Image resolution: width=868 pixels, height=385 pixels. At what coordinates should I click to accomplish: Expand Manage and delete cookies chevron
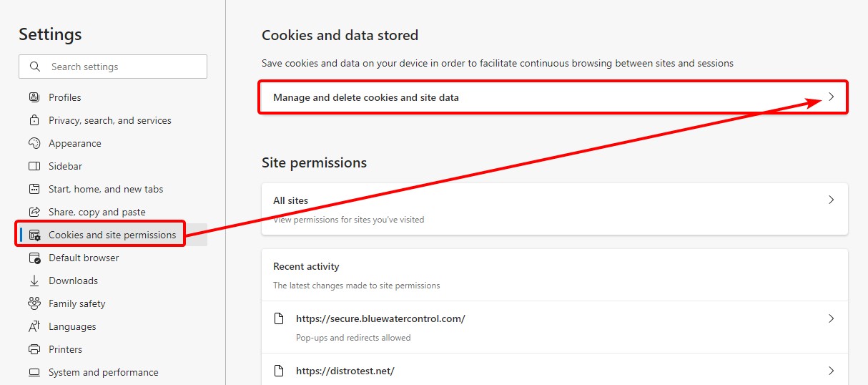click(831, 97)
